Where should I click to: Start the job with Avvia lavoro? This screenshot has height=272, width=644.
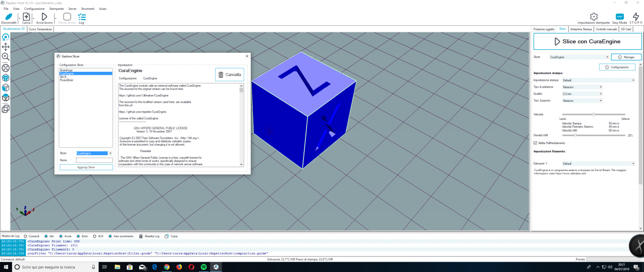[x=44, y=17]
